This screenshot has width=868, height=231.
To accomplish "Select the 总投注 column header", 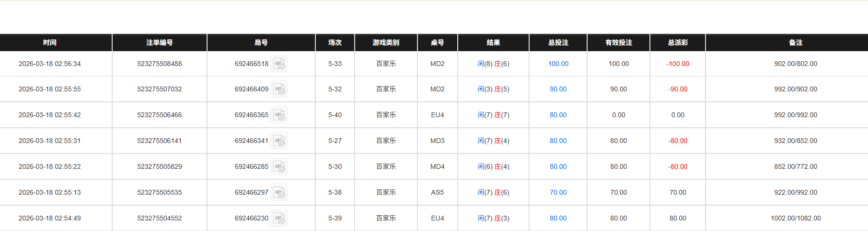I will coord(558,43).
